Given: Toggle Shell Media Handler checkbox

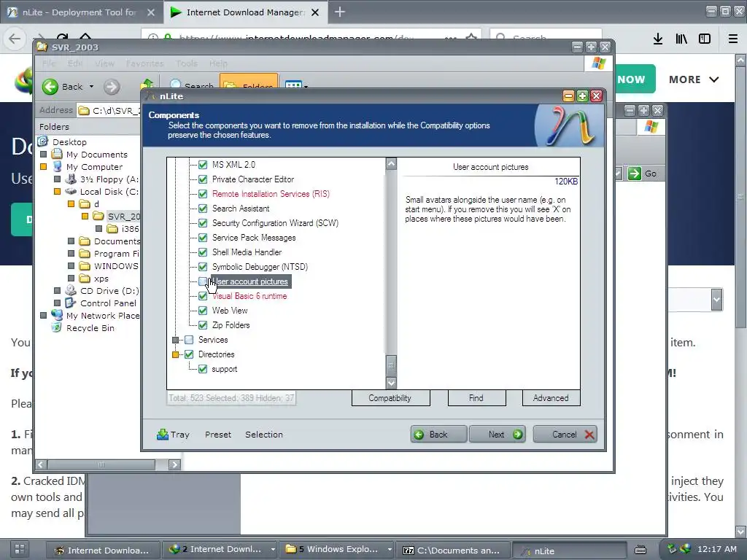Looking at the screenshot, I should point(203,252).
